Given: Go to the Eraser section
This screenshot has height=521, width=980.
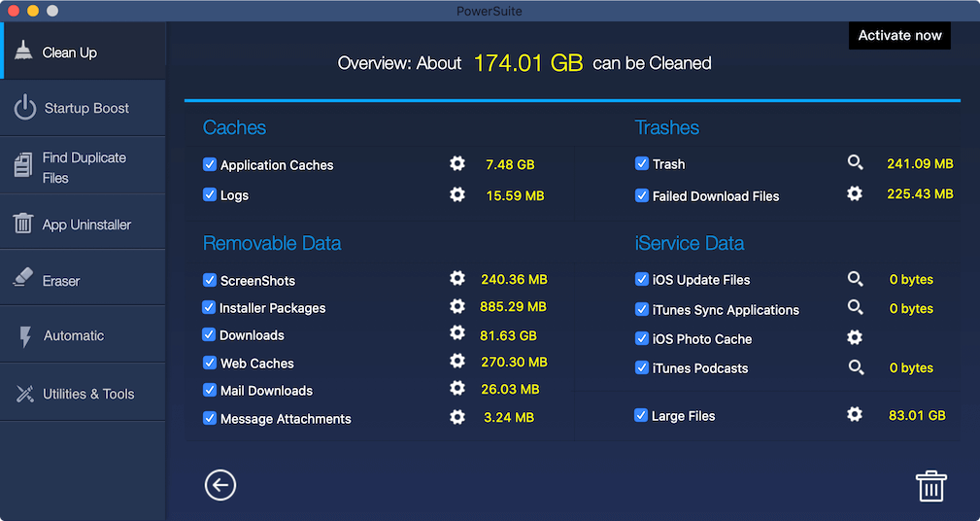Looking at the screenshot, I should click(x=83, y=279).
